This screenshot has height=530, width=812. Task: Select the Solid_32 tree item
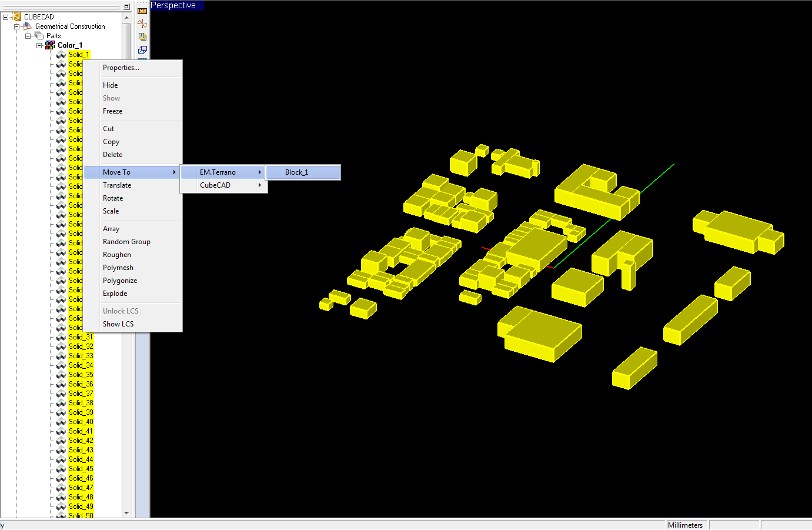[81, 346]
